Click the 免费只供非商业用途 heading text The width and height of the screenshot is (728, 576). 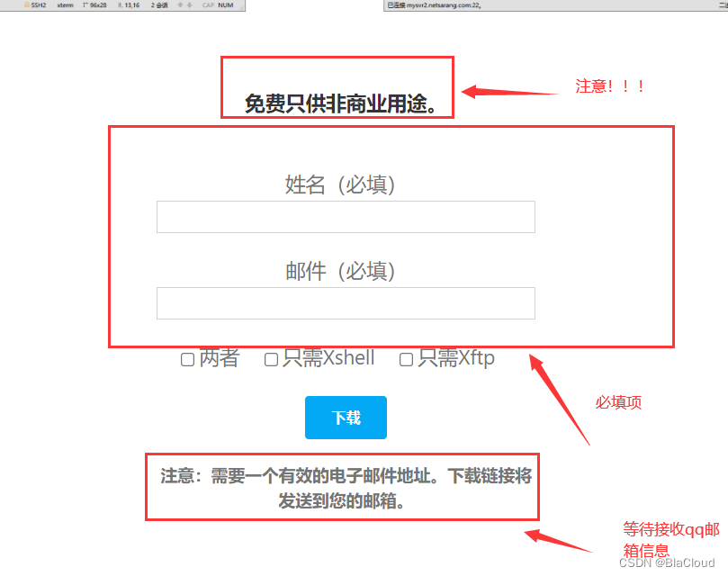(x=341, y=103)
